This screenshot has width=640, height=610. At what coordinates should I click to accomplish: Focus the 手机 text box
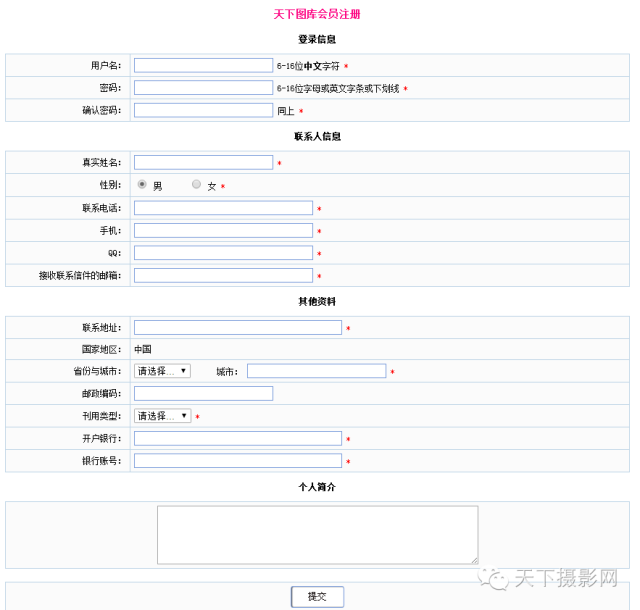click(223, 231)
